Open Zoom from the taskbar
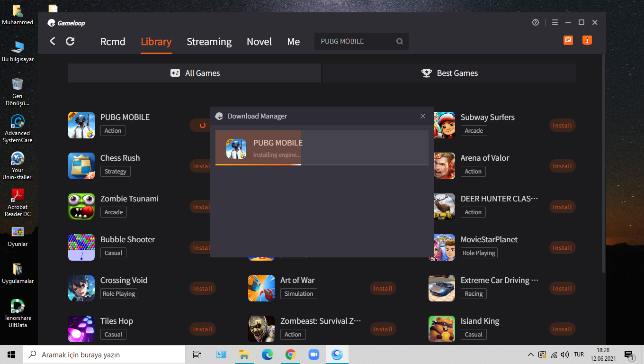This screenshot has height=364, width=644. point(313,355)
